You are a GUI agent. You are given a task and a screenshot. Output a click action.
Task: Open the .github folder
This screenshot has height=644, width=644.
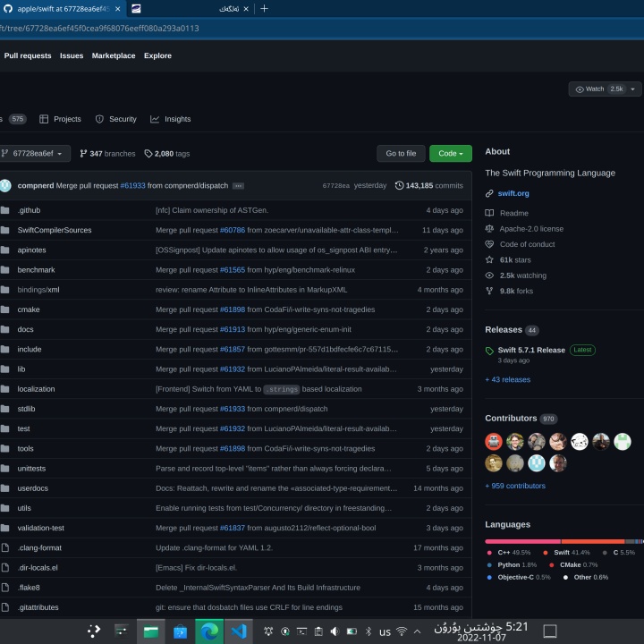[x=29, y=210]
